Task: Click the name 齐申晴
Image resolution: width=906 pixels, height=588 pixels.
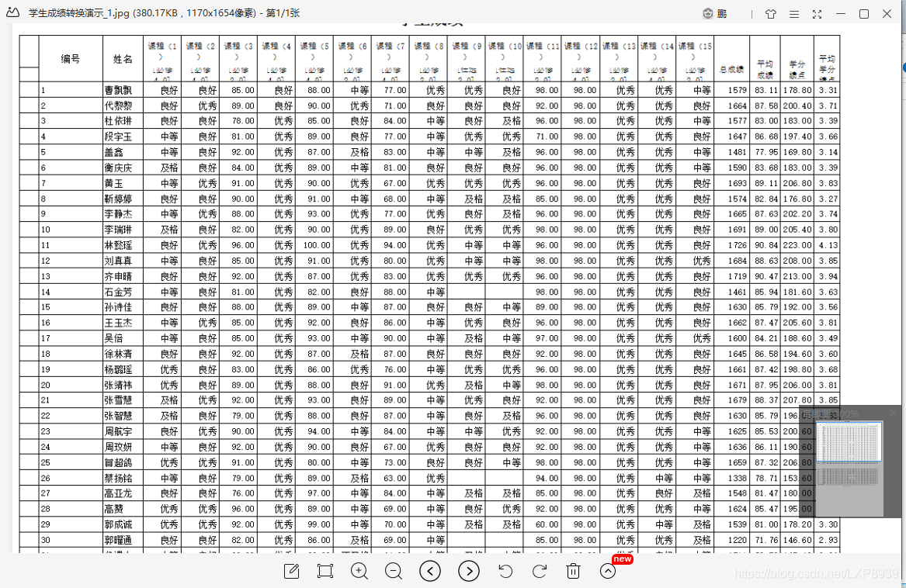Action: (119, 276)
